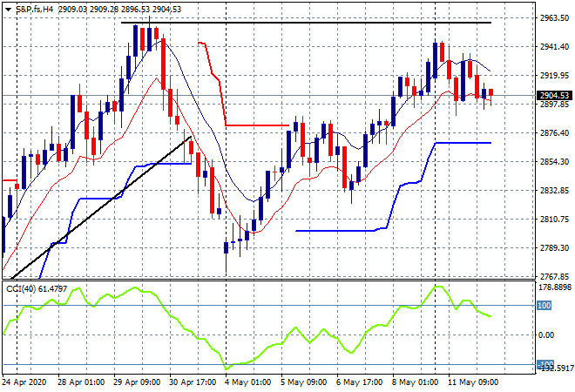The height and width of the screenshot is (392, 575).
Task: Click the 30 Apr 17:00 time label
Action: click(193, 382)
